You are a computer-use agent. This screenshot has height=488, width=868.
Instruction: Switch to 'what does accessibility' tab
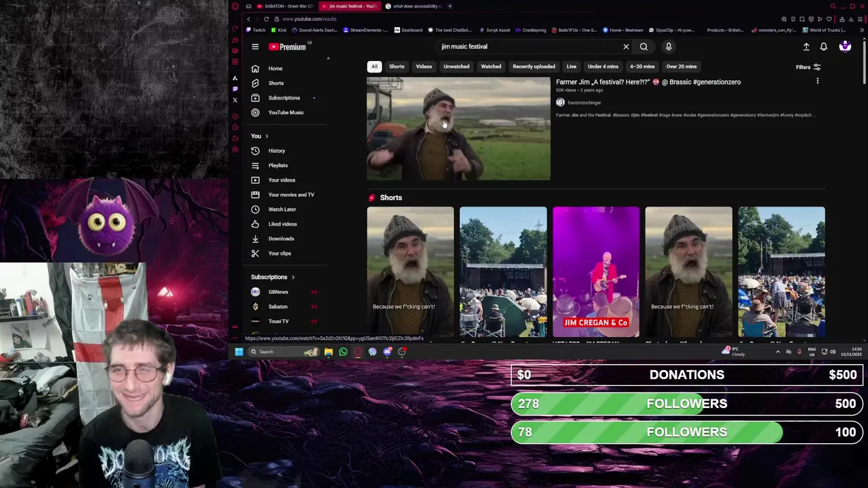414,6
